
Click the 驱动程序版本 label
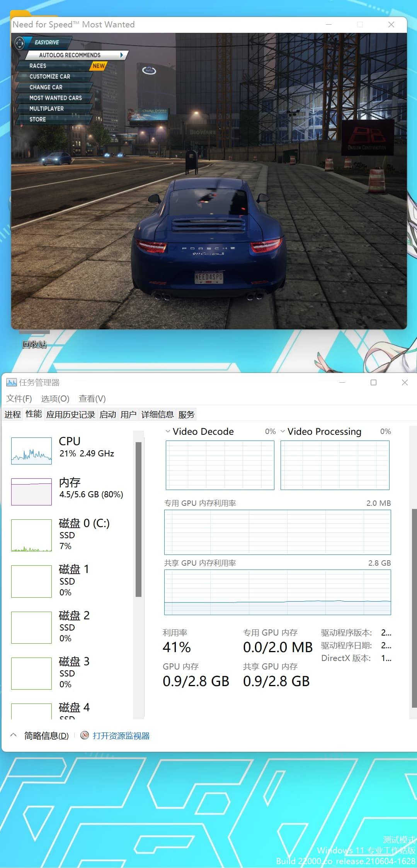[x=346, y=632]
